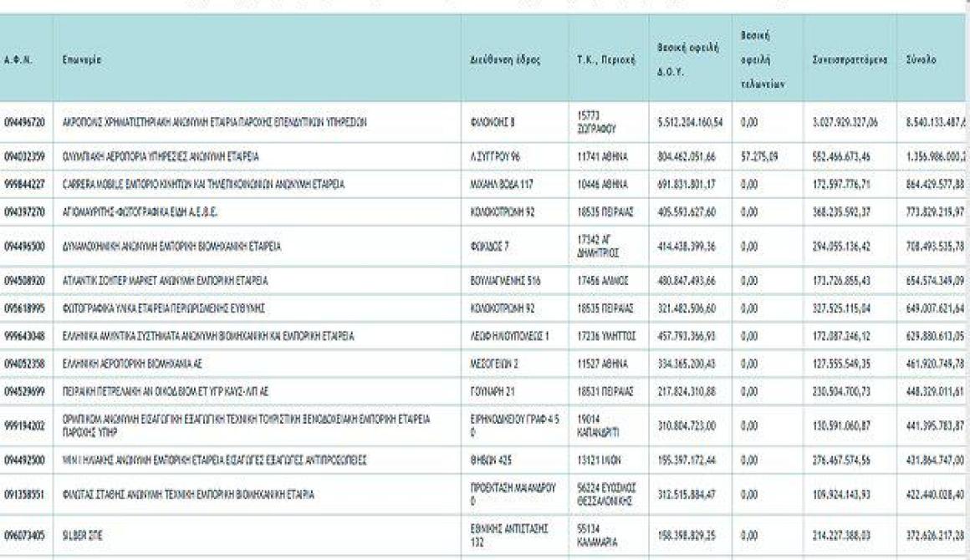Click value 3.027.929.327,06
This screenshot has width=970, height=560.
pyautogui.click(x=845, y=122)
